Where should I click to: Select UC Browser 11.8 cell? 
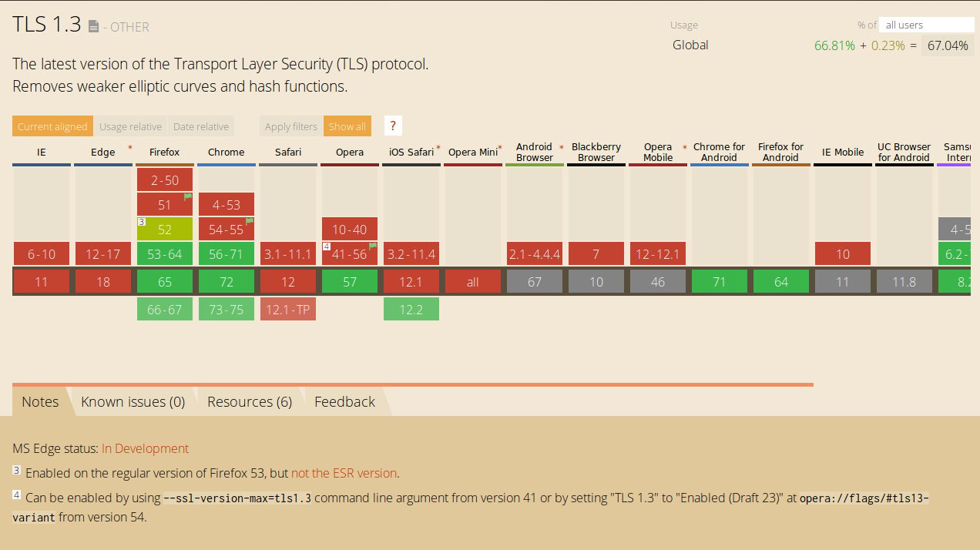[904, 281]
